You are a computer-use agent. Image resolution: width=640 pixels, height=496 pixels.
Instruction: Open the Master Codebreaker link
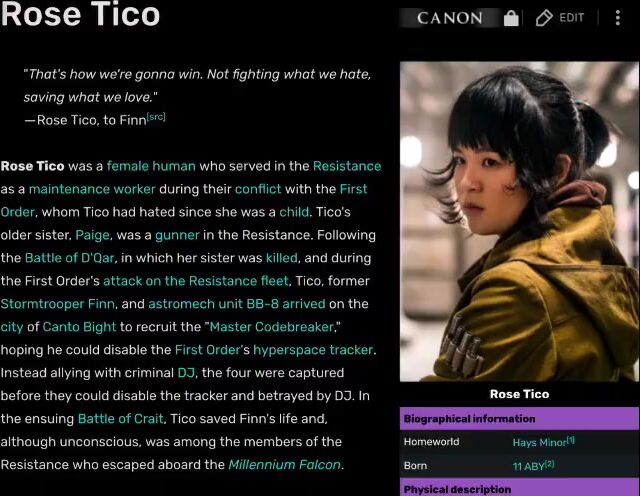click(x=271, y=327)
